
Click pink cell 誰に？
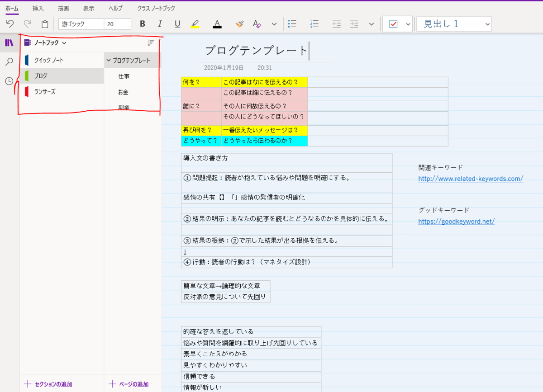[x=201, y=106]
